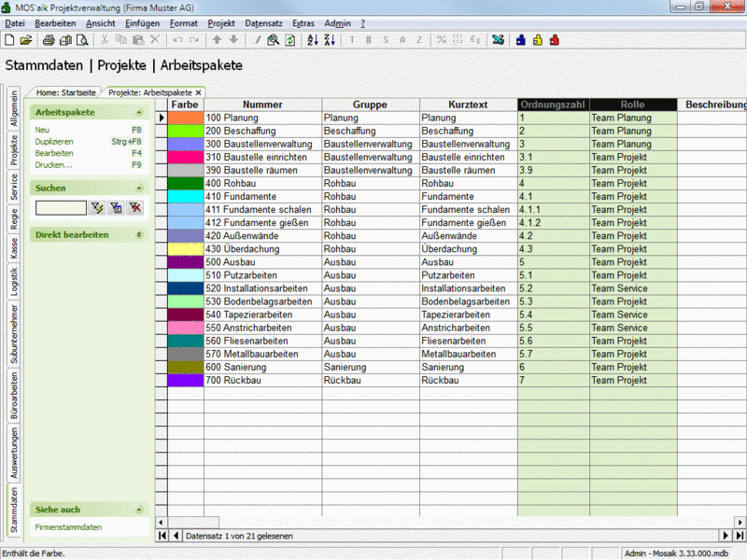Expand the Direkt bearbeiten section
Screen dimensions: 747x560
[x=139, y=235]
